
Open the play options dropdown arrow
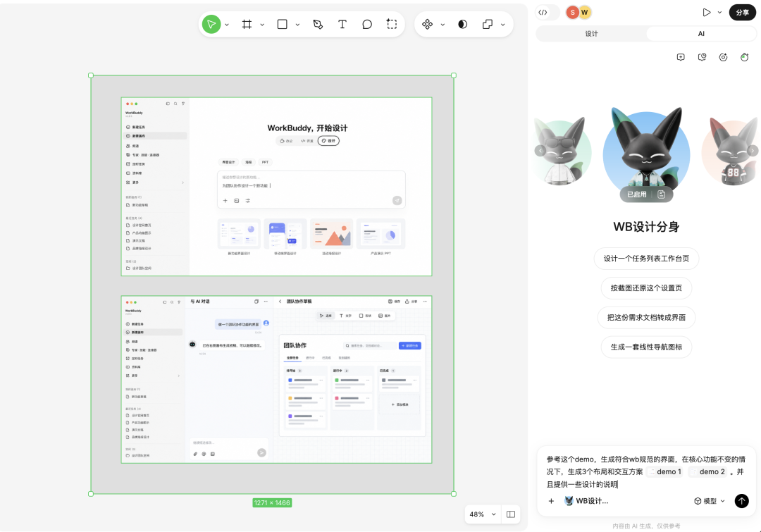[719, 13]
